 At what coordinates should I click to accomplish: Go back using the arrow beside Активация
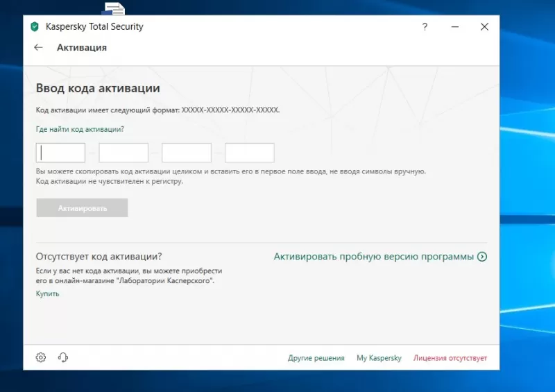tap(38, 47)
